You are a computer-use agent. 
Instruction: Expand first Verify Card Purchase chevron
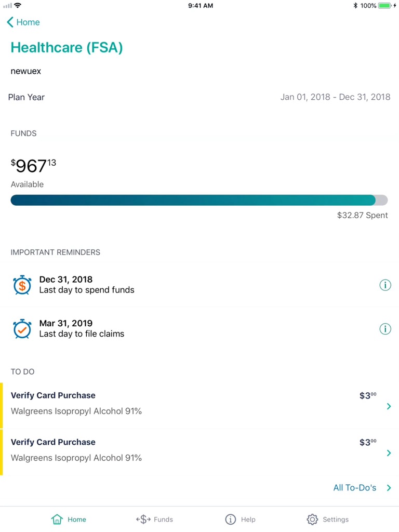(x=389, y=406)
